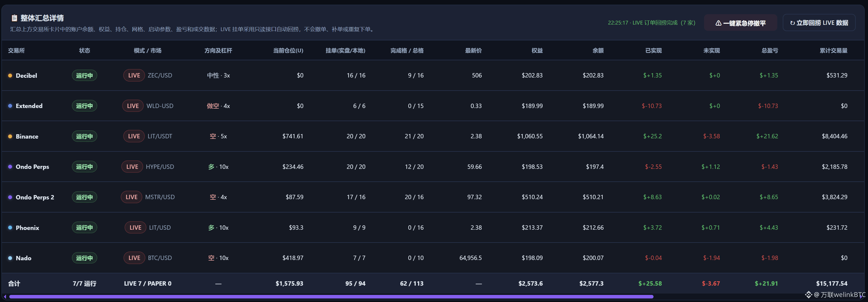Select the Phoenix exchange name
The image size is (868, 302).
point(27,228)
